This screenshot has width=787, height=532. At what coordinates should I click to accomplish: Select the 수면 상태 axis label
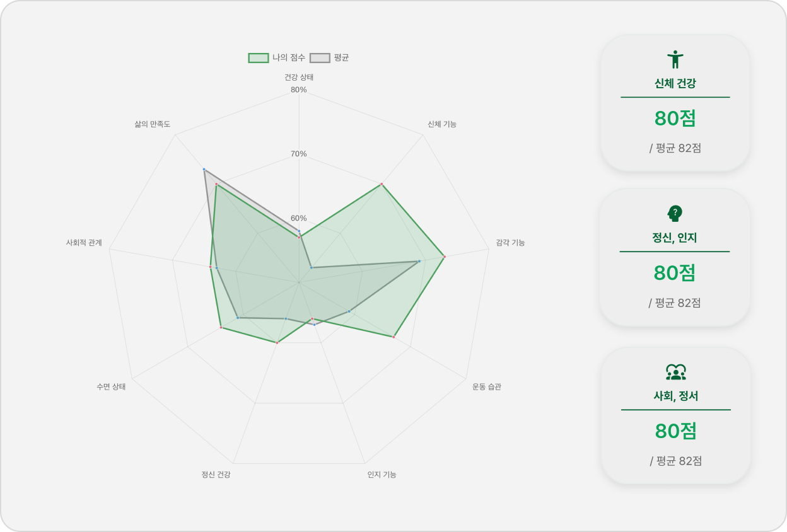[x=111, y=387]
